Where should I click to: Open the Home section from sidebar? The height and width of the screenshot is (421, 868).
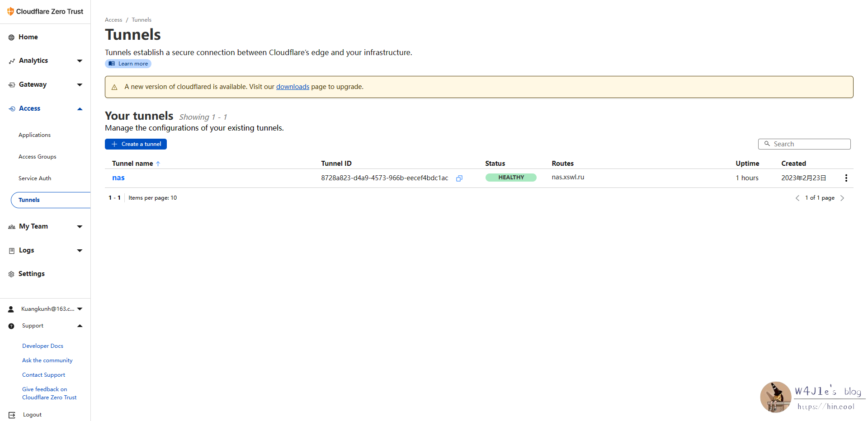pos(28,37)
